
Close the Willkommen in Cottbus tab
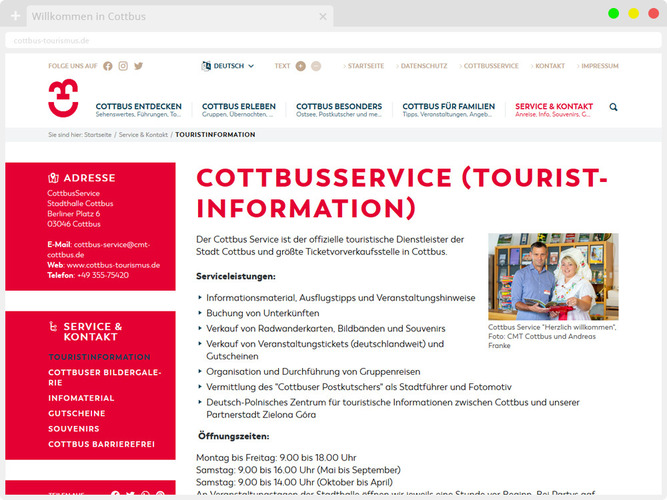click(x=323, y=17)
